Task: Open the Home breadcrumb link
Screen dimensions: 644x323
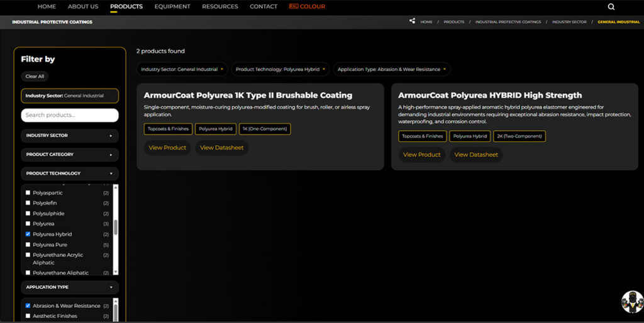Action: pos(426,22)
